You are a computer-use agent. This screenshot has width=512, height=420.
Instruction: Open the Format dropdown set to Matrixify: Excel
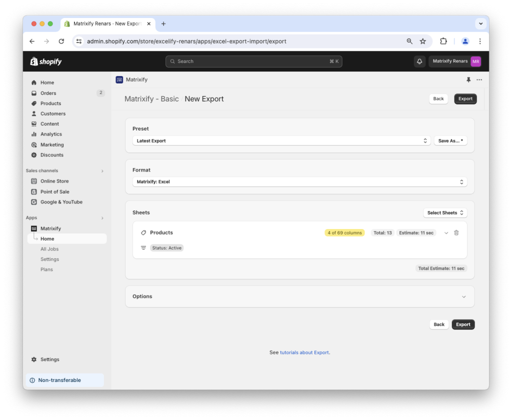point(299,181)
